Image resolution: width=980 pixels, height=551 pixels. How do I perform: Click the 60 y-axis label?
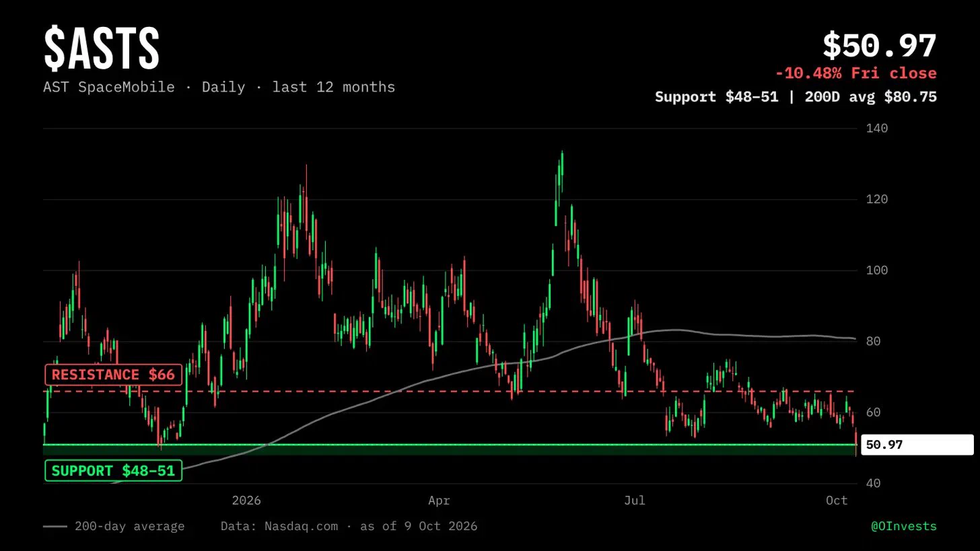(x=873, y=412)
